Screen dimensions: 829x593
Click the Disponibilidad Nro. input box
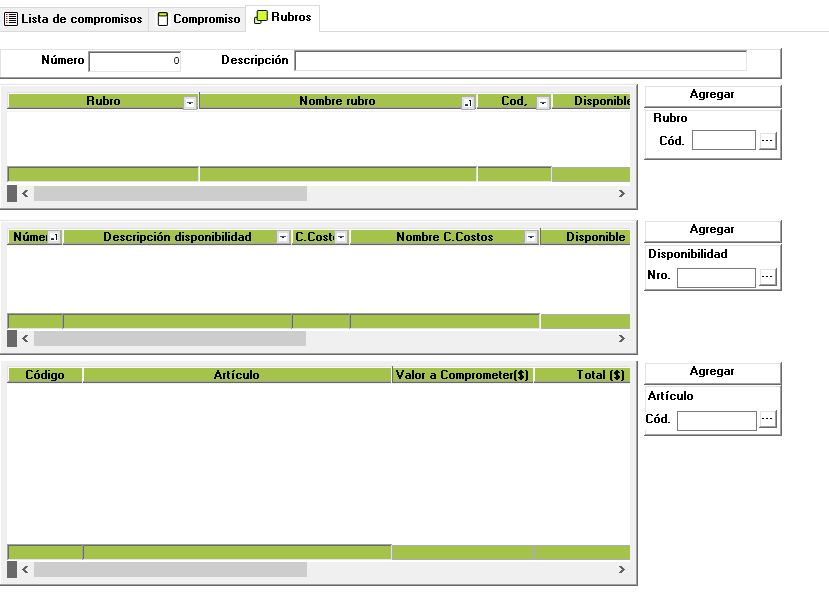tap(716, 277)
